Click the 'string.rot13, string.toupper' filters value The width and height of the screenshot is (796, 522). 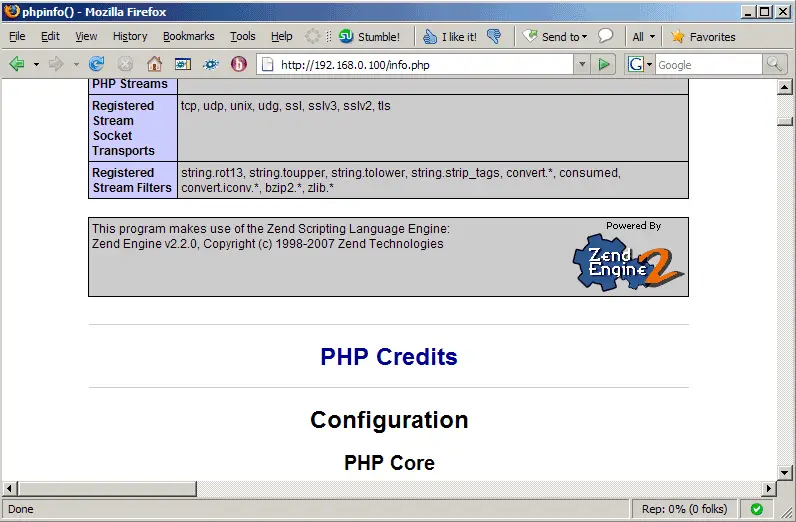pyautogui.click(x=433, y=180)
